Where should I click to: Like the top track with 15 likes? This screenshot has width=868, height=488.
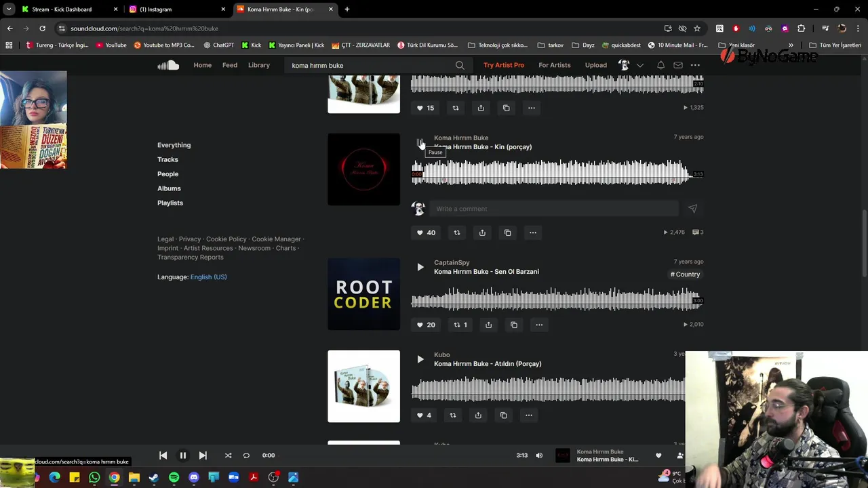tap(425, 108)
